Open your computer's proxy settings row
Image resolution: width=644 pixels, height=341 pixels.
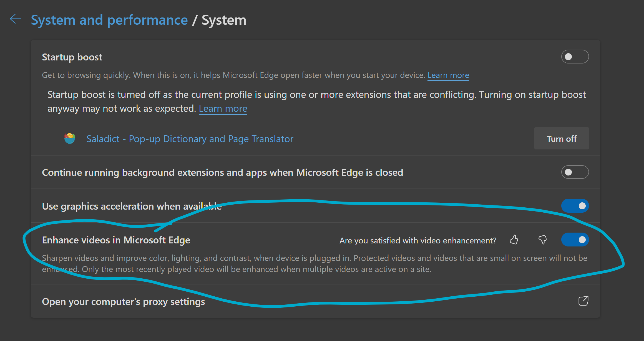pyautogui.click(x=123, y=302)
